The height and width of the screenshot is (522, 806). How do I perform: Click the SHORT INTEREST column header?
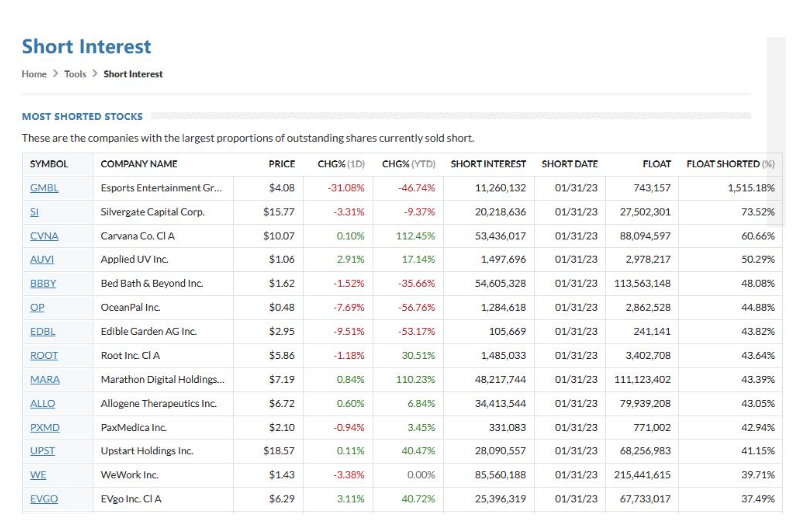[488, 164]
